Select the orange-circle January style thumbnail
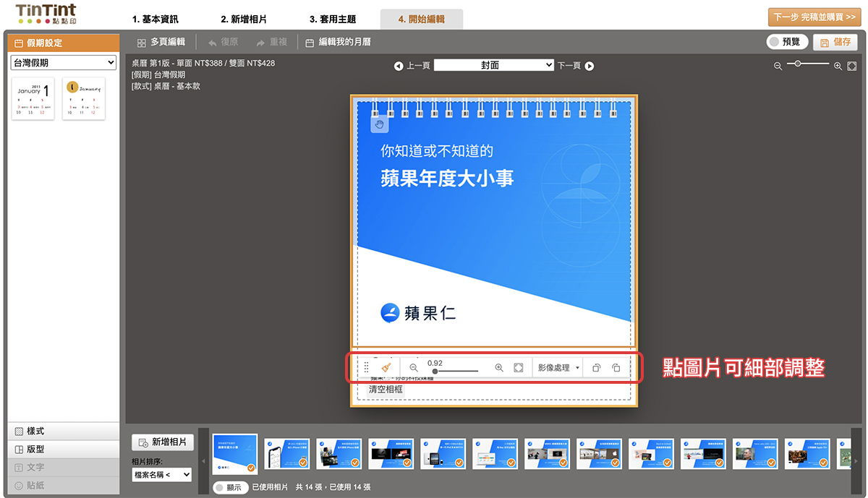This screenshot has width=868, height=498. [x=84, y=99]
